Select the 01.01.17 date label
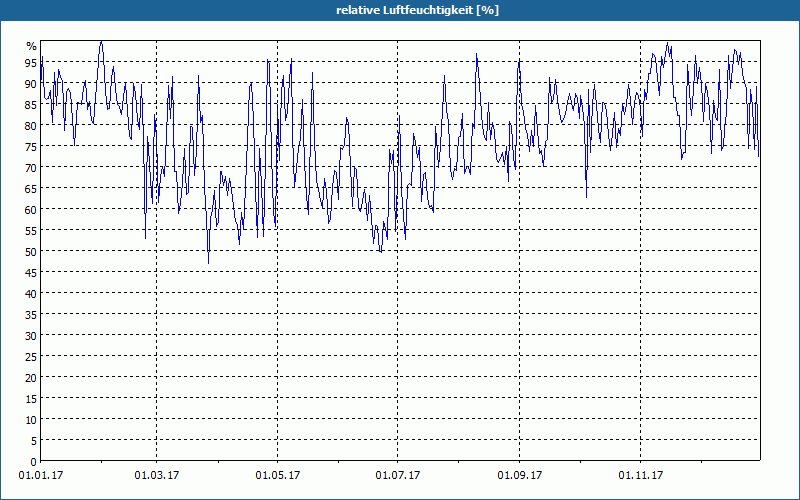800x500 pixels. pos(41,476)
